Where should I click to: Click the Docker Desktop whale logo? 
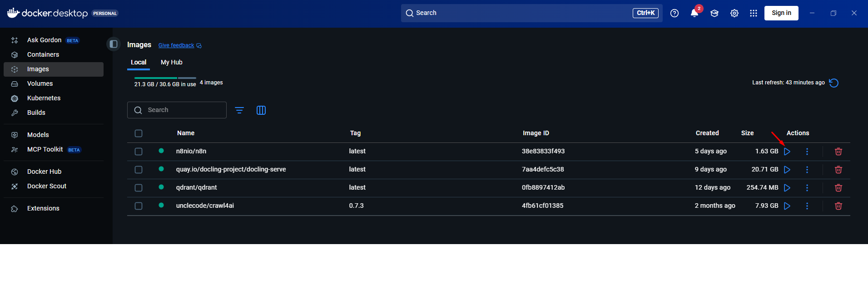(13, 13)
